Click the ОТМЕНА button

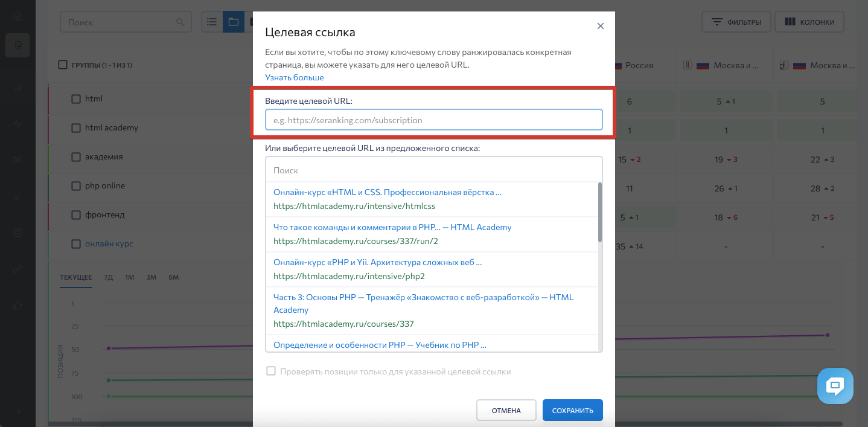point(506,410)
